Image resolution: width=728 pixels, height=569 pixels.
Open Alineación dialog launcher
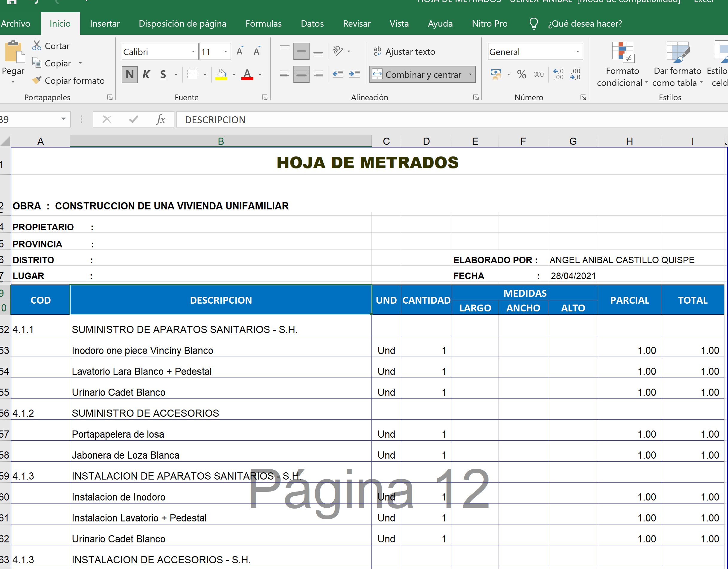click(476, 97)
